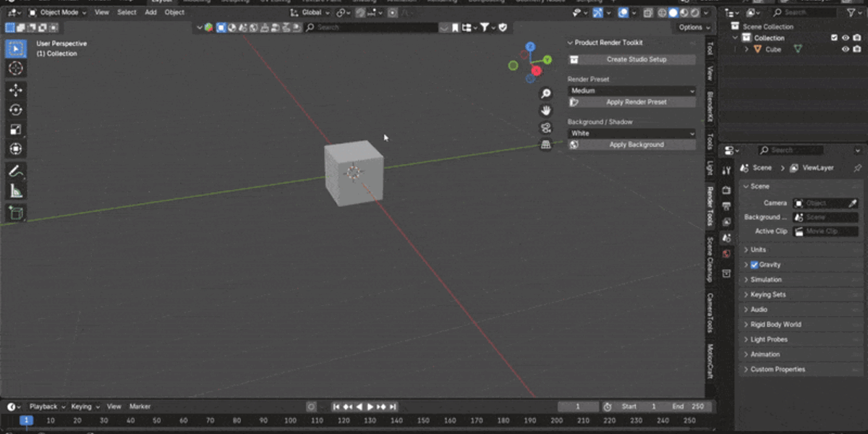The width and height of the screenshot is (868, 434).
Task: Choose the Add Cube tool
Action: pos(15,213)
